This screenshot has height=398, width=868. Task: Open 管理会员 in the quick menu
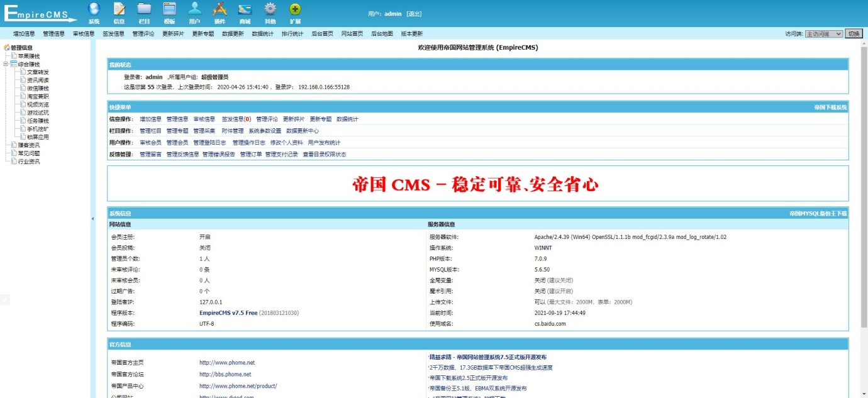coord(177,143)
